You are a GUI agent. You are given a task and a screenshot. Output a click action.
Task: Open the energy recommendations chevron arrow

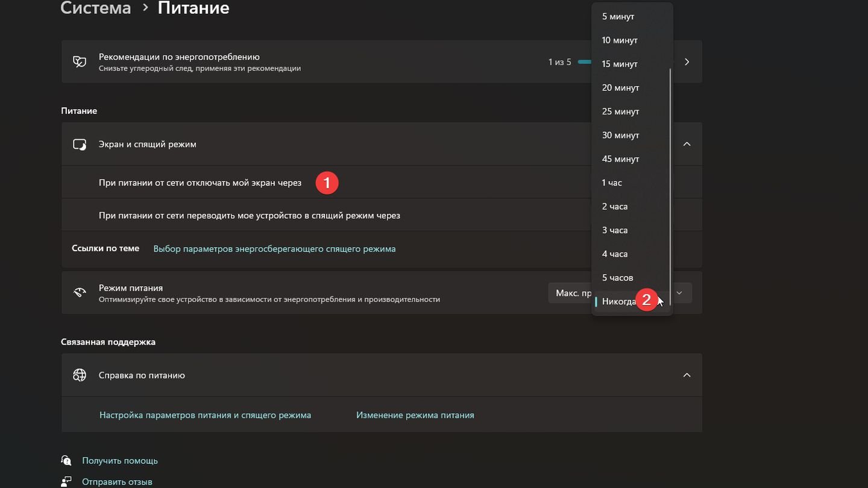pyautogui.click(x=687, y=61)
